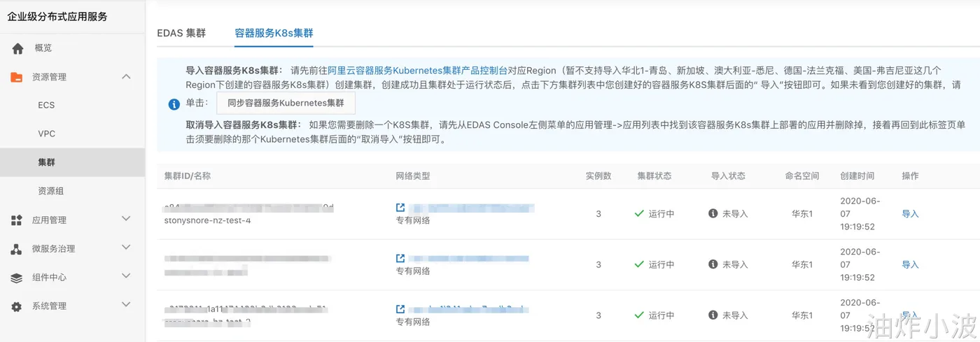Open ECS under 资源管理

coord(46,105)
